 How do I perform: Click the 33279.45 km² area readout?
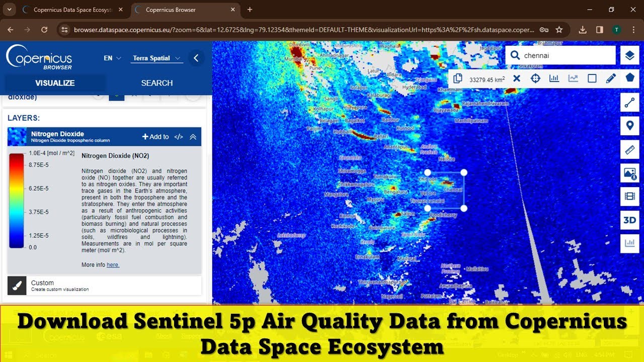(487, 79)
